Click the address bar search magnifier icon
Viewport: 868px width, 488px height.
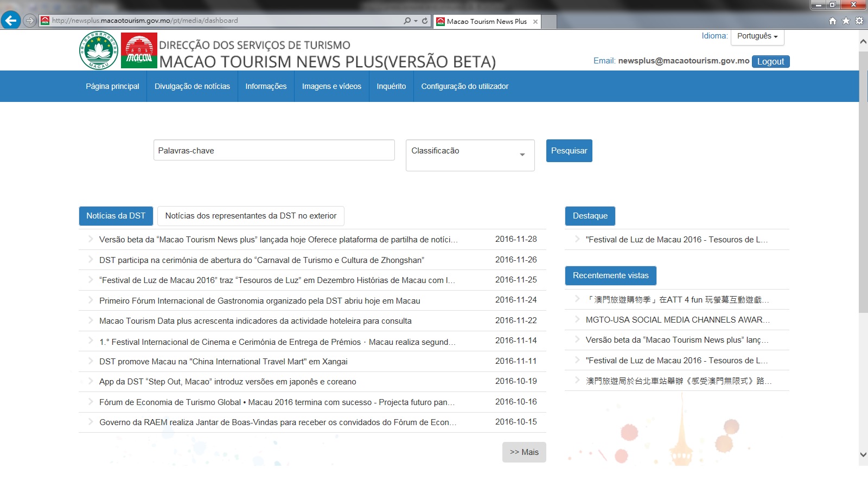407,21
